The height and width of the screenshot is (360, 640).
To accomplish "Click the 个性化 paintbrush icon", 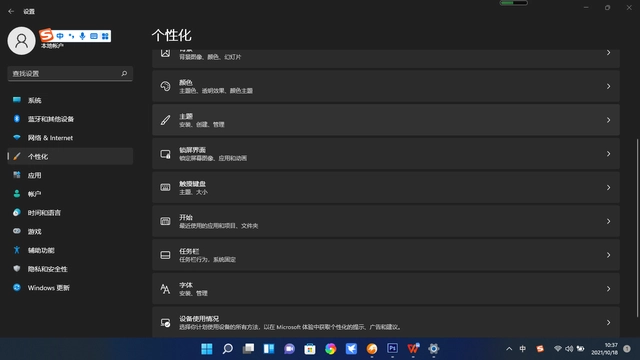I will coord(17,156).
